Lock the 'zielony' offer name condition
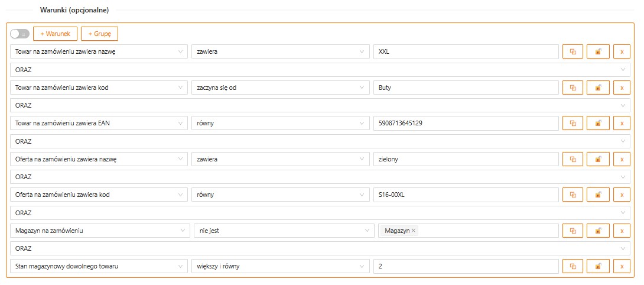Screen dimensions: 644x285 tap(598, 160)
